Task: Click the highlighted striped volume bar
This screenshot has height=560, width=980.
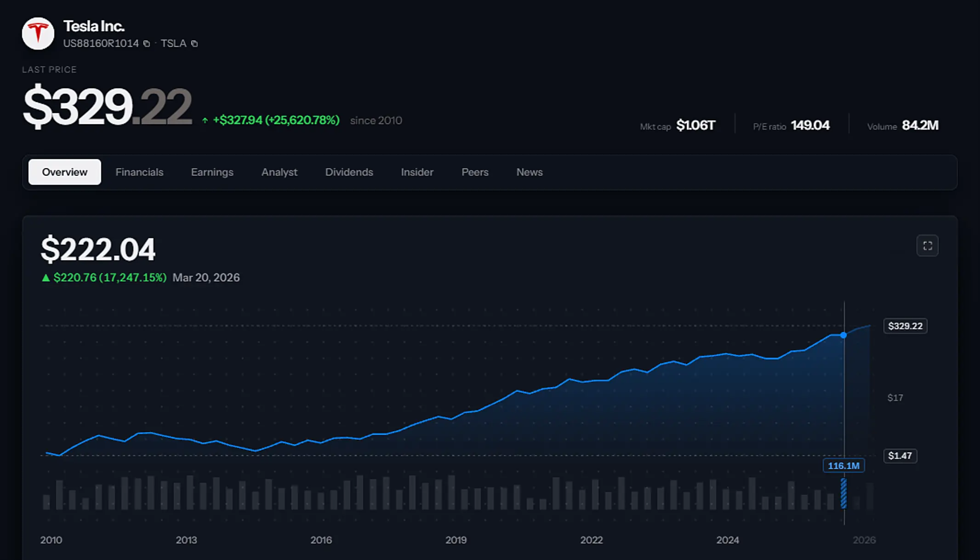Action: tap(843, 493)
